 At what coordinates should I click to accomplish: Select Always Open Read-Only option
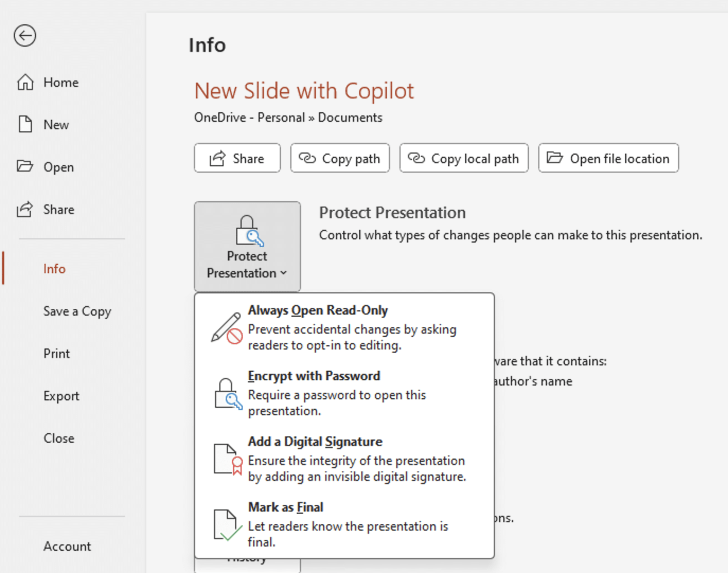344,327
